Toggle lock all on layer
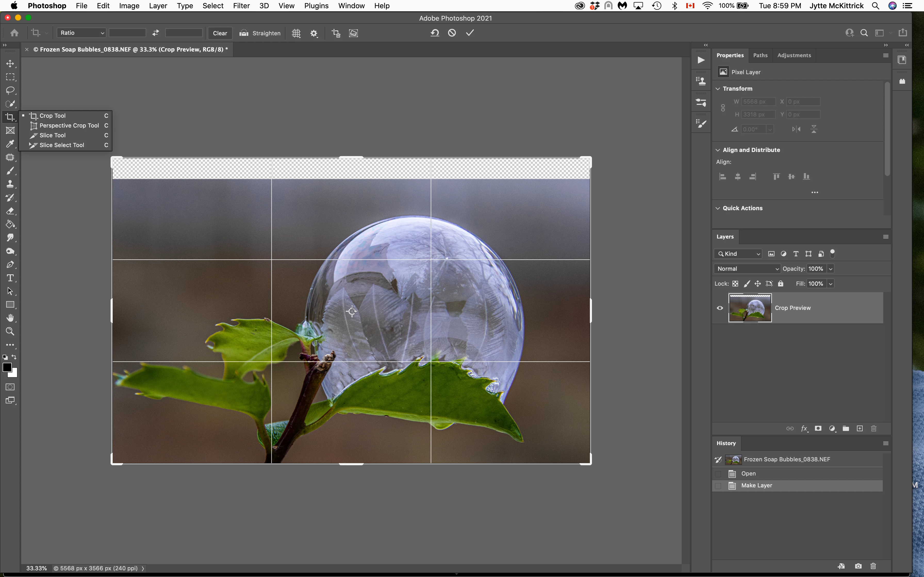924x577 pixels. (x=780, y=284)
